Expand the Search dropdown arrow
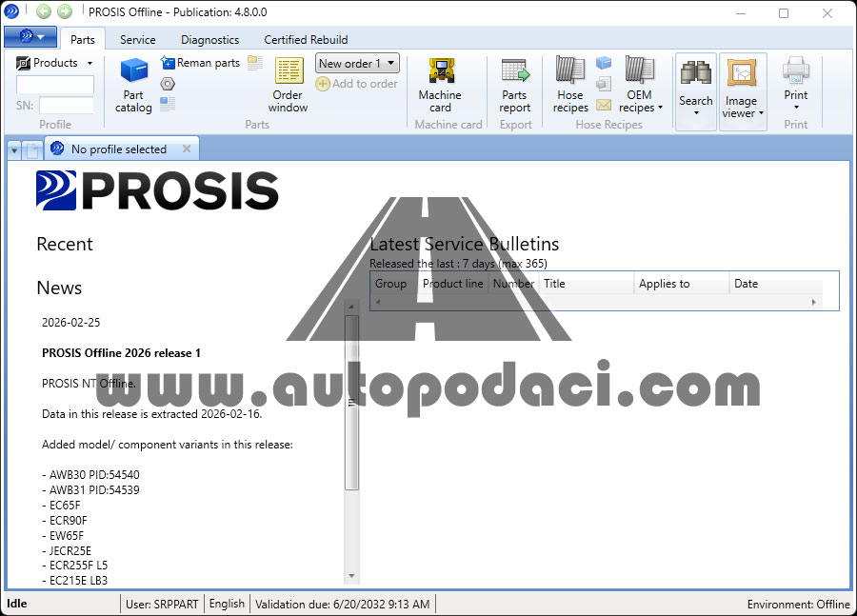 [x=696, y=113]
